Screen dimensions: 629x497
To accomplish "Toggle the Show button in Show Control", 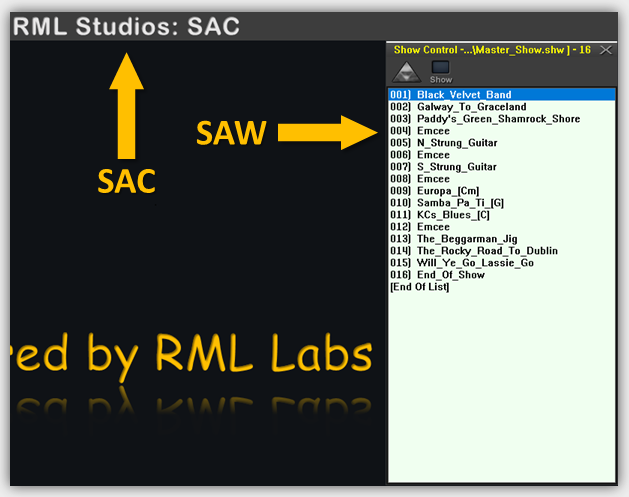I will 441,69.
